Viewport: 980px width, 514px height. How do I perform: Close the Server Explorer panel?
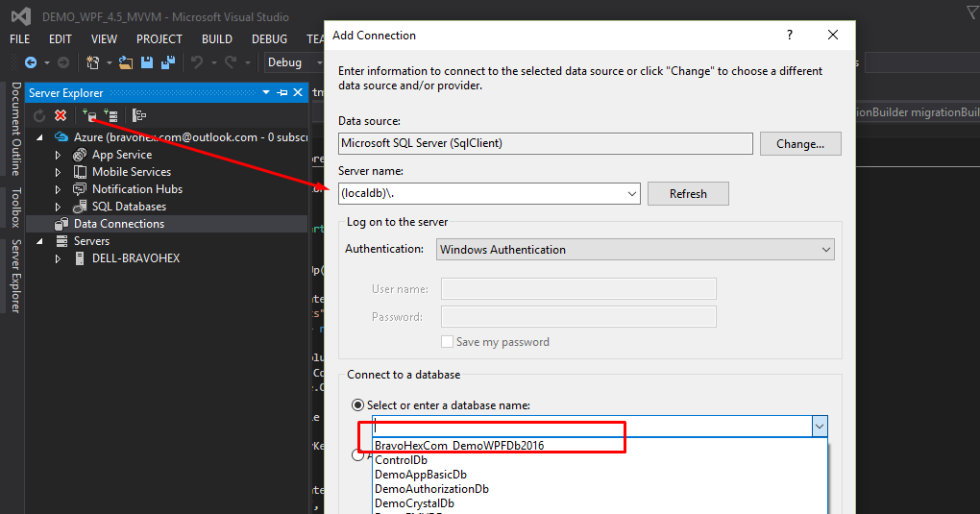point(298,92)
